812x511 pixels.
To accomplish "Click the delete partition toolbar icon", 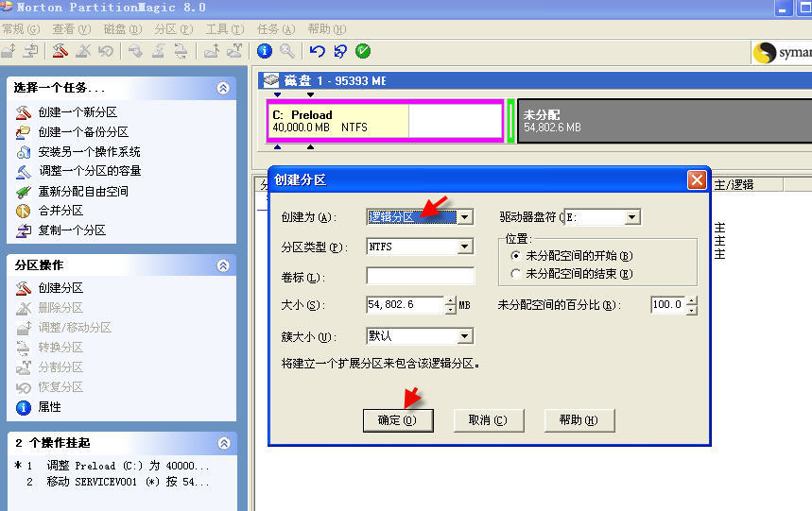I will [83, 51].
